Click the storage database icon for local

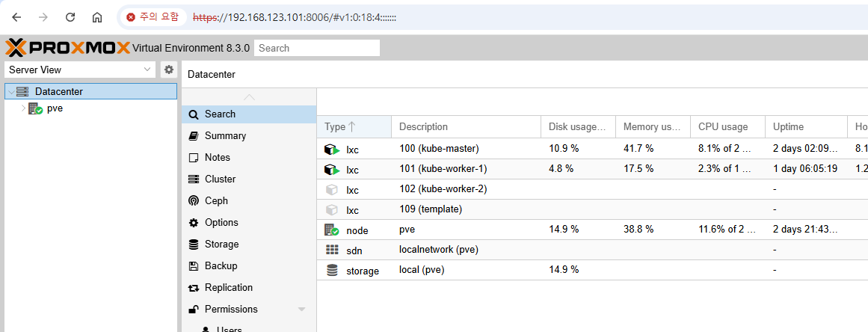(x=332, y=271)
